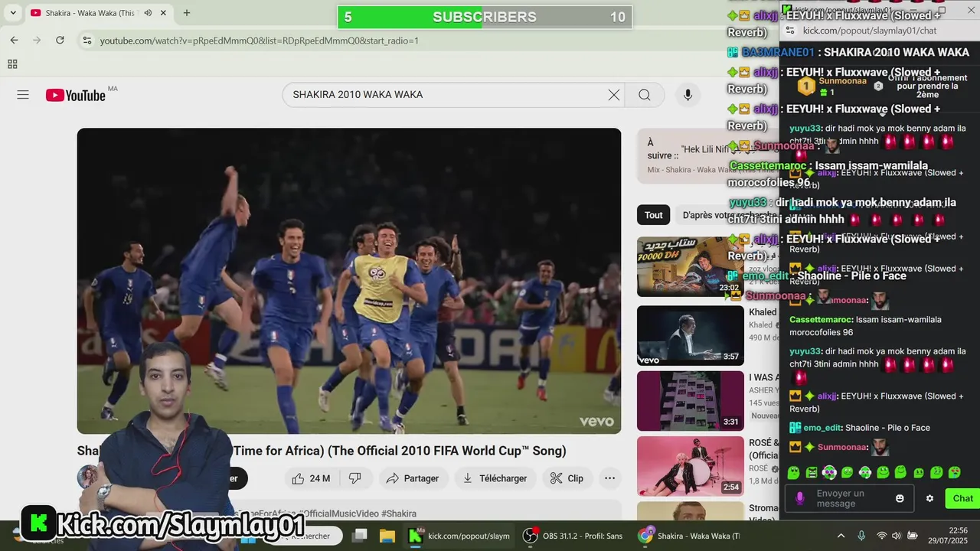Image resolution: width=980 pixels, height=551 pixels.
Task: Switch to kick.com/popout taskbar window
Action: coord(459,536)
